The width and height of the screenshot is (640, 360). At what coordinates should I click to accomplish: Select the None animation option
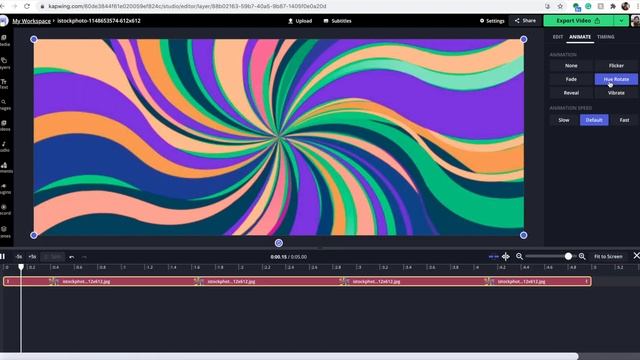[571, 65]
